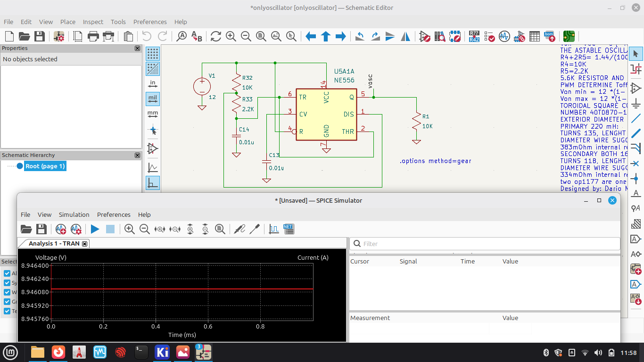This screenshot has height=362, width=644.
Task: Open the simulator icon in schematic toolbar
Action: click(x=504, y=36)
